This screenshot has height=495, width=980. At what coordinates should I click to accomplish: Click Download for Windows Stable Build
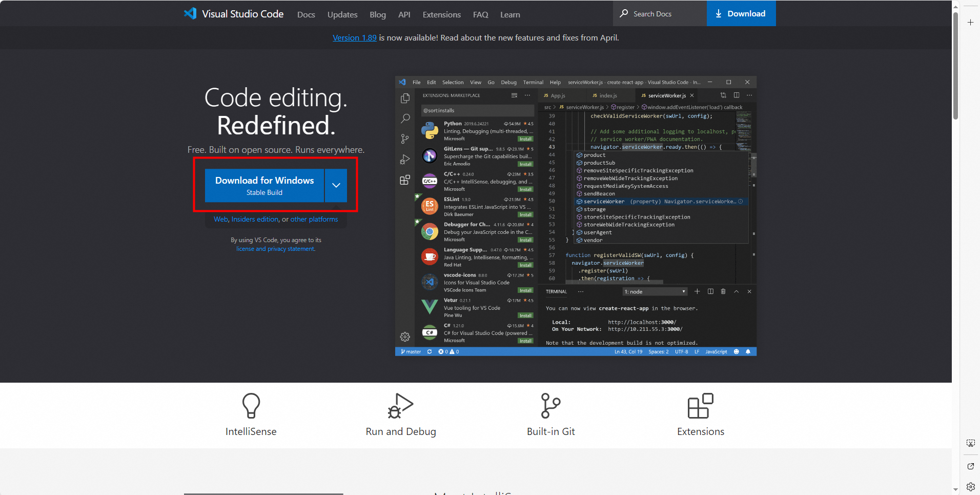click(264, 186)
